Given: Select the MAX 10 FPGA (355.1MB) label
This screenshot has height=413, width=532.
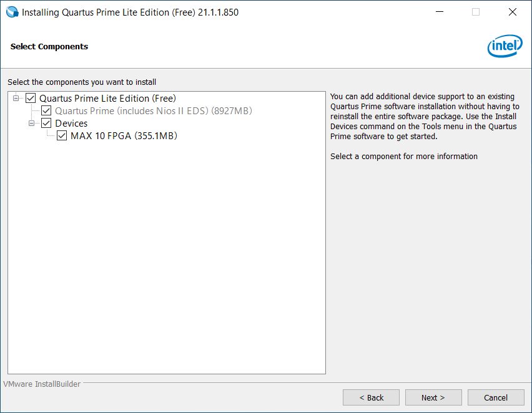Looking at the screenshot, I should coord(124,135).
